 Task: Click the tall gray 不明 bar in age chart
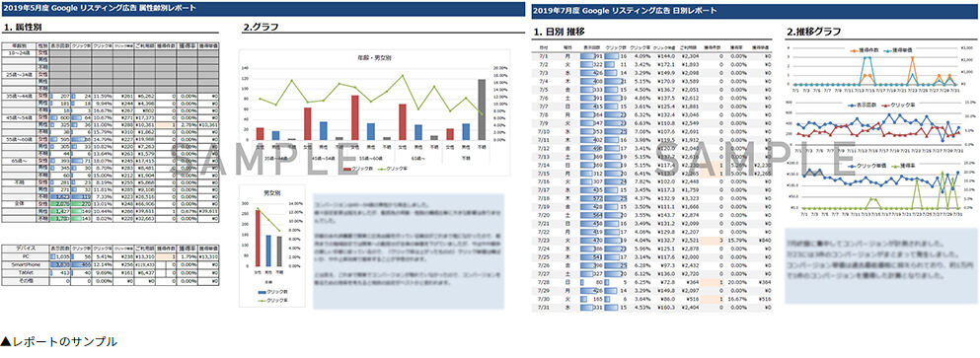(482, 109)
